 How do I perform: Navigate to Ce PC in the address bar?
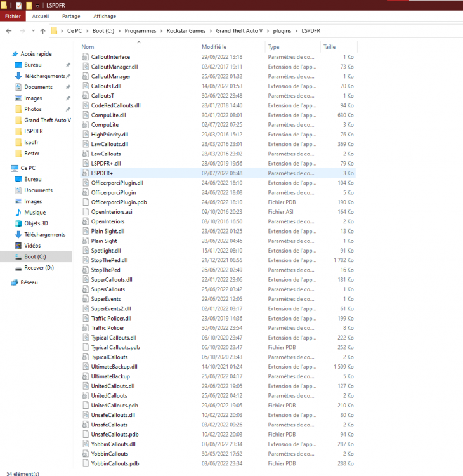(74, 30)
